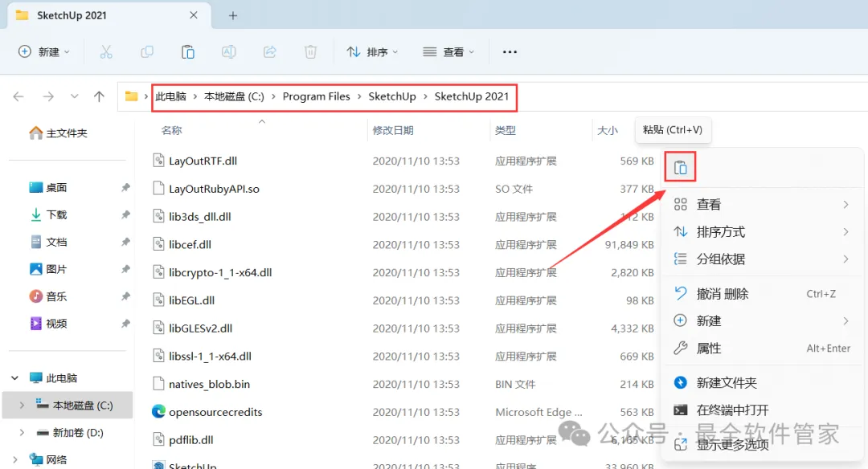Open the recent locations chevron

(74, 97)
